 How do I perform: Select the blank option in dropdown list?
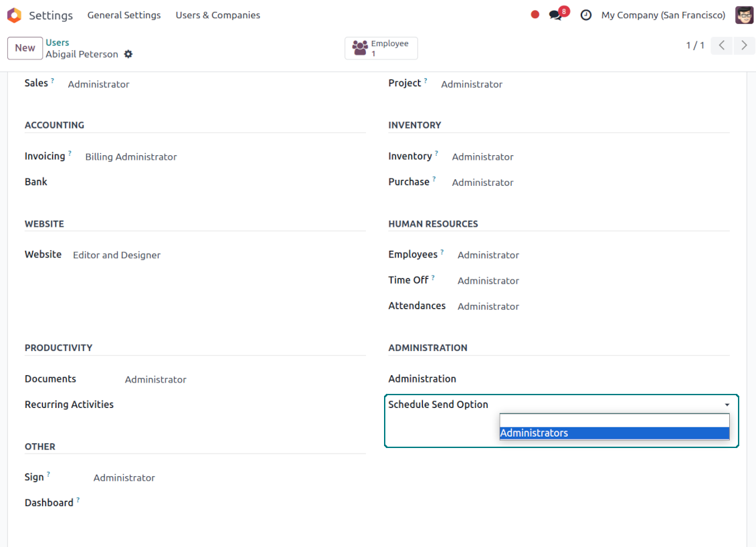(x=613, y=420)
